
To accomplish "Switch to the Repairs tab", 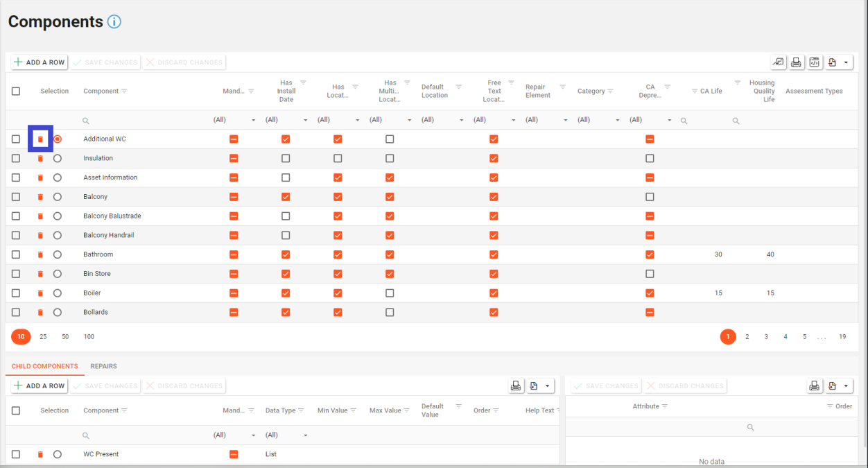I will pyautogui.click(x=103, y=366).
